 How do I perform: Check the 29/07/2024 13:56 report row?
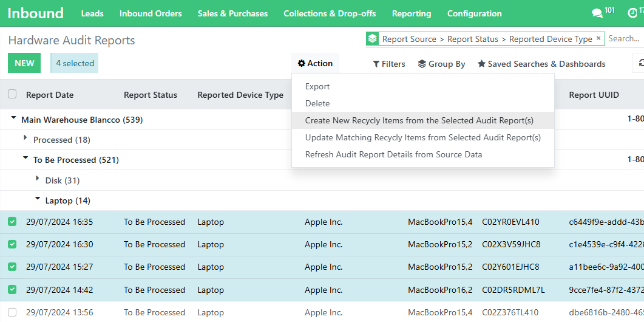coord(12,312)
